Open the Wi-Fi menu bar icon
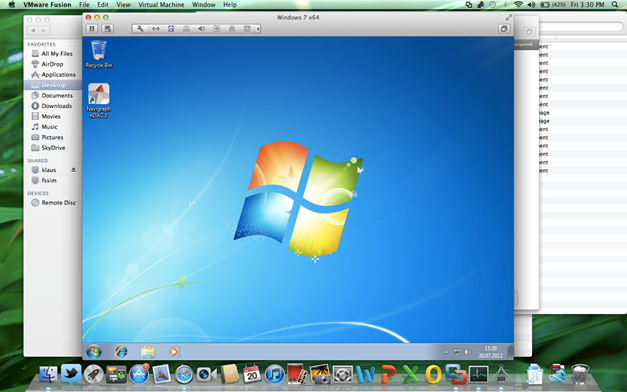627x392 pixels. pos(519,5)
